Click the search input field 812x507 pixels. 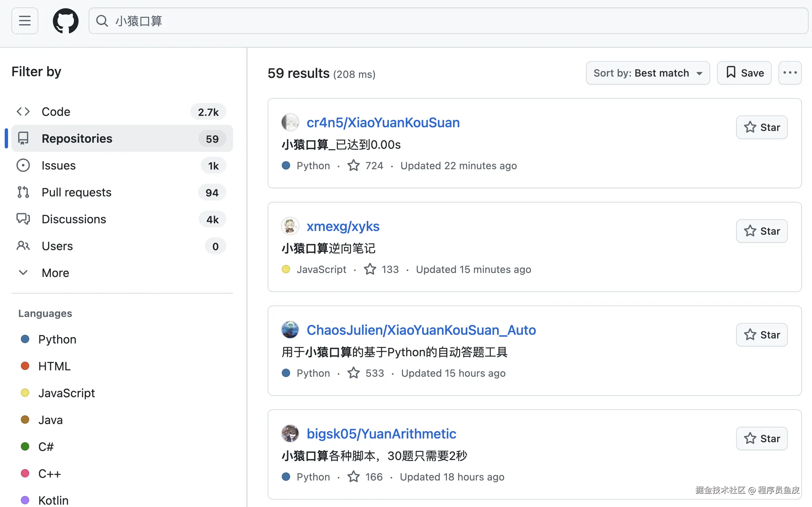(x=437, y=21)
